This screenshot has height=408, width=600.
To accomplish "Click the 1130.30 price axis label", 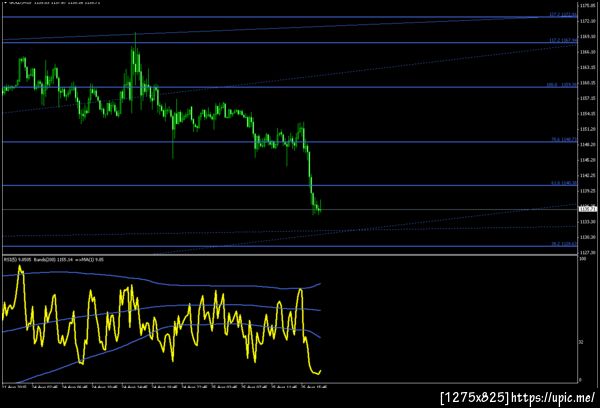I will click(x=587, y=237).
